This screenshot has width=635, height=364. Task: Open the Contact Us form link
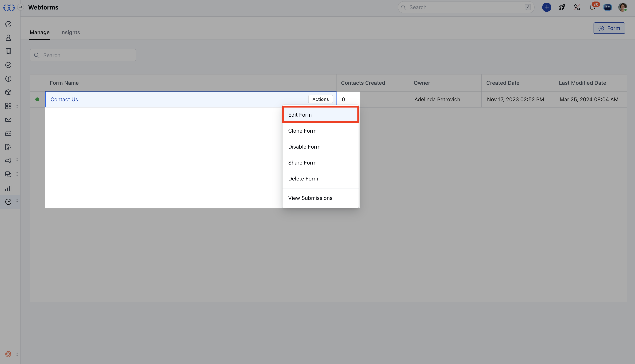64,100
